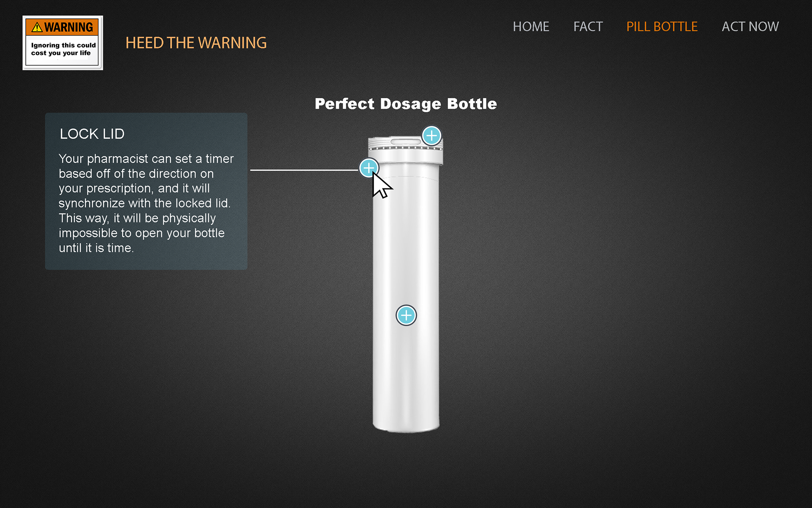Click the pharmacist timer description paragraph

coord(146,203)
